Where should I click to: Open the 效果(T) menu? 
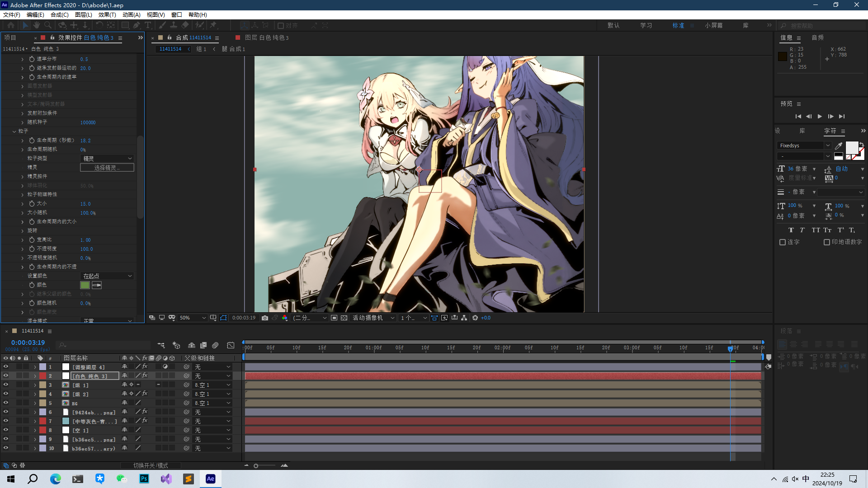coord(107,15)
